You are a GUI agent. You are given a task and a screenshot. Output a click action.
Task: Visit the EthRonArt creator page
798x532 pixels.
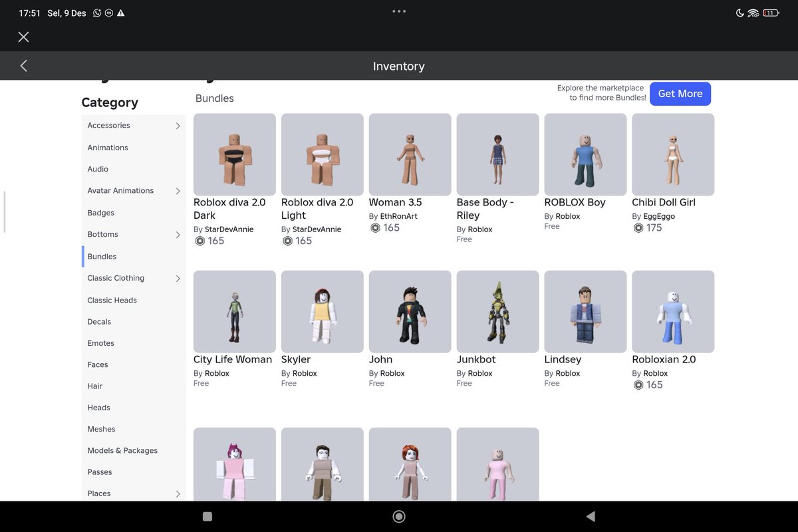pyautogui.click(x=394, y=215)
